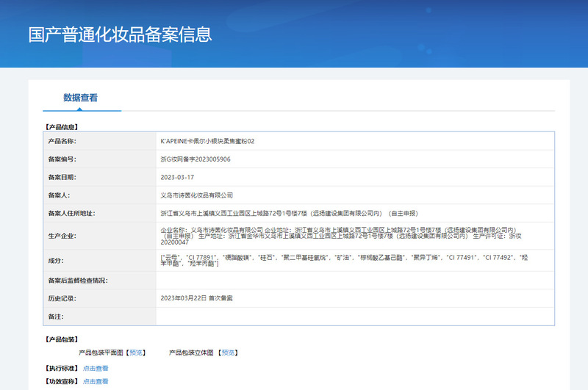Click the 【功效宣称】 label
This screenshot has height=390, width=588.
point(62,381)
